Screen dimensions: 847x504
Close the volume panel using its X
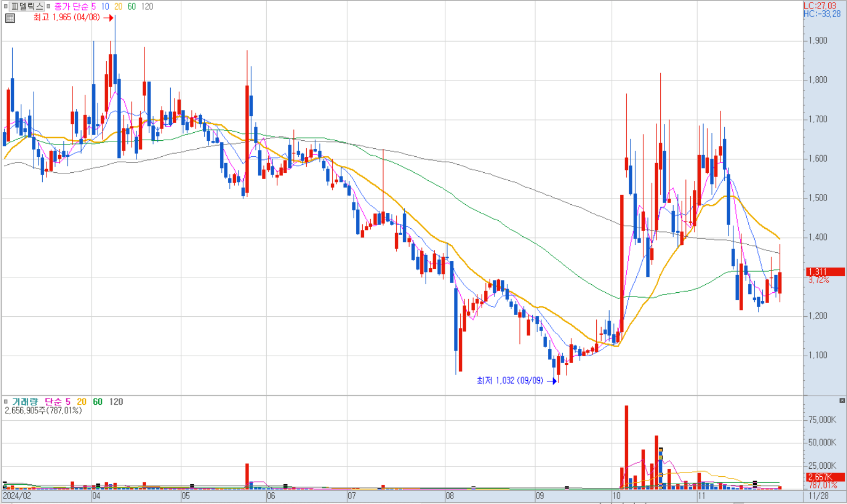pos(842,401)
